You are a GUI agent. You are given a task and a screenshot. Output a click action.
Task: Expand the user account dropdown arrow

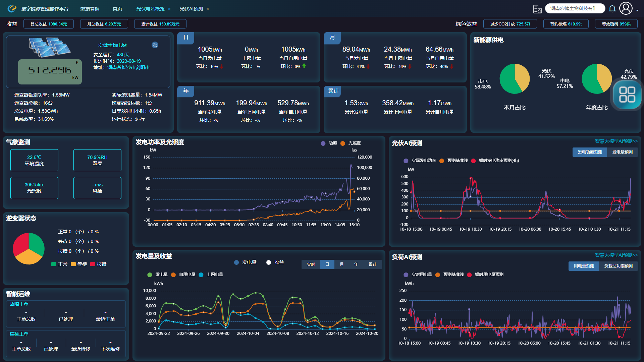click(637, 11)
